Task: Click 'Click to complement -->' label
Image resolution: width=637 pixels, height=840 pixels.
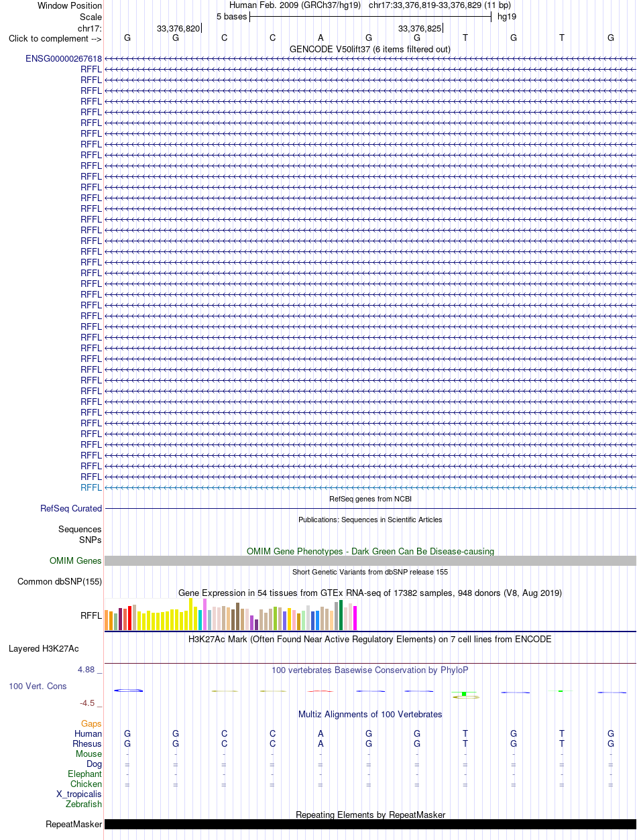Action: (55, 38)
